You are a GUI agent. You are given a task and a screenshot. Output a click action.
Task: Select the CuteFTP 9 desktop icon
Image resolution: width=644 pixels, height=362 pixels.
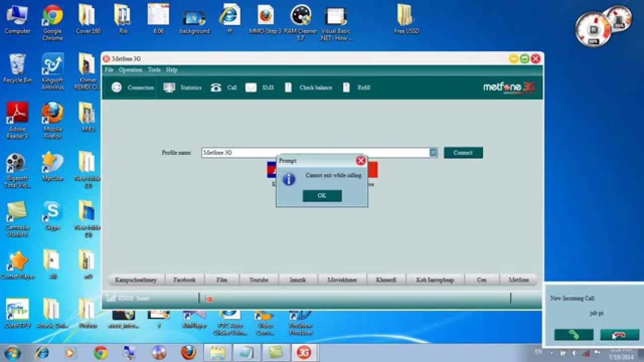pos(17,314)
